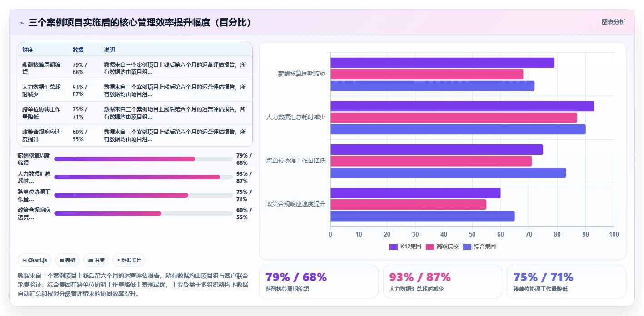Click the 维度 table column header
Image resolution: width=644 pixels, height=316 pixels.
coord(28,50)
